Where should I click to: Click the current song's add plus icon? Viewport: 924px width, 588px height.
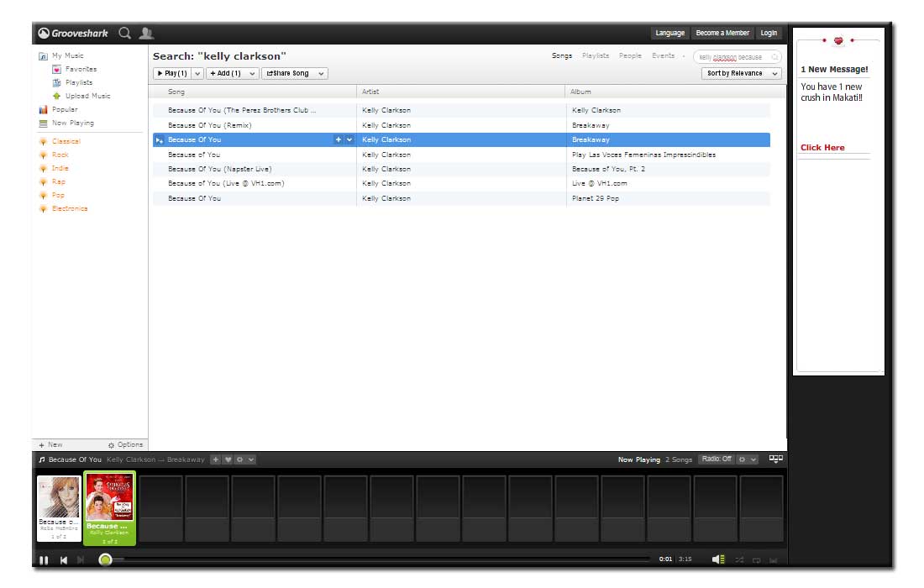coord(216,459)
